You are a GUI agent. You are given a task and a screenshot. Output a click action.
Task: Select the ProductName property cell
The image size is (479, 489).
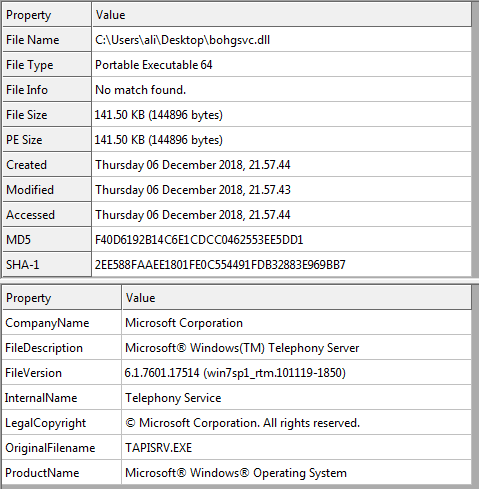[x=62, y=473]
